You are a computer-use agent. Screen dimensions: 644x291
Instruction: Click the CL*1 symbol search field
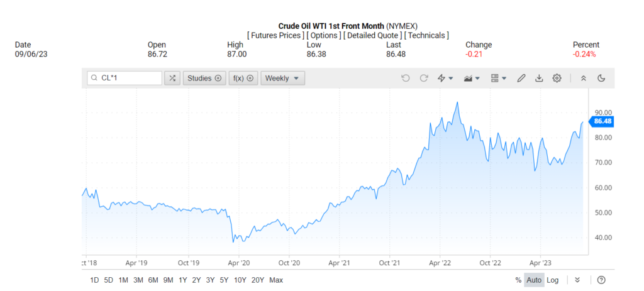pyautogui.click(x=125, y=78)
